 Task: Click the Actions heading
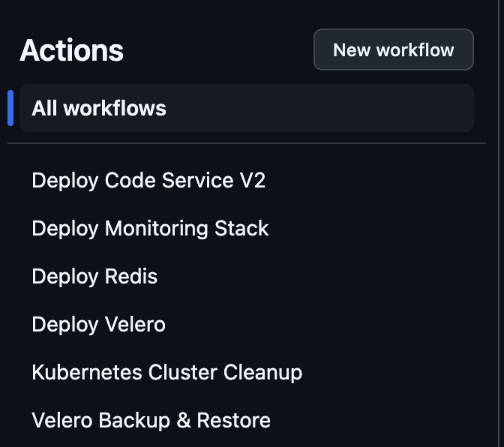click(x=72, y=50)
